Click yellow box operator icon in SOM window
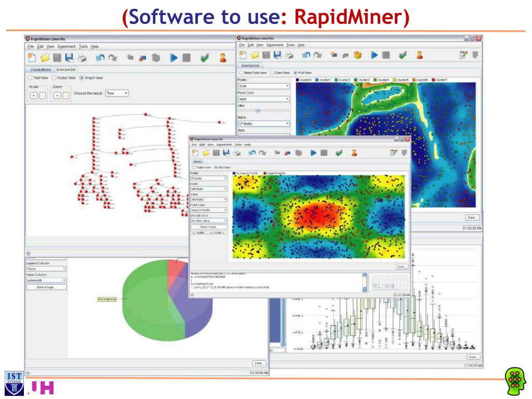532x399 pixels. pos(357,55)
